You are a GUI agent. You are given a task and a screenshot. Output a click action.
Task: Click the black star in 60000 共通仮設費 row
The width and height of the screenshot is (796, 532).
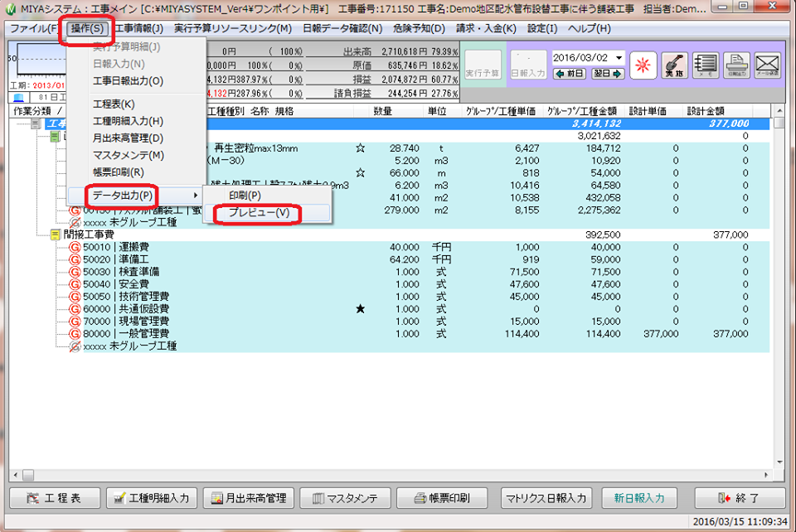coord(361,309)
